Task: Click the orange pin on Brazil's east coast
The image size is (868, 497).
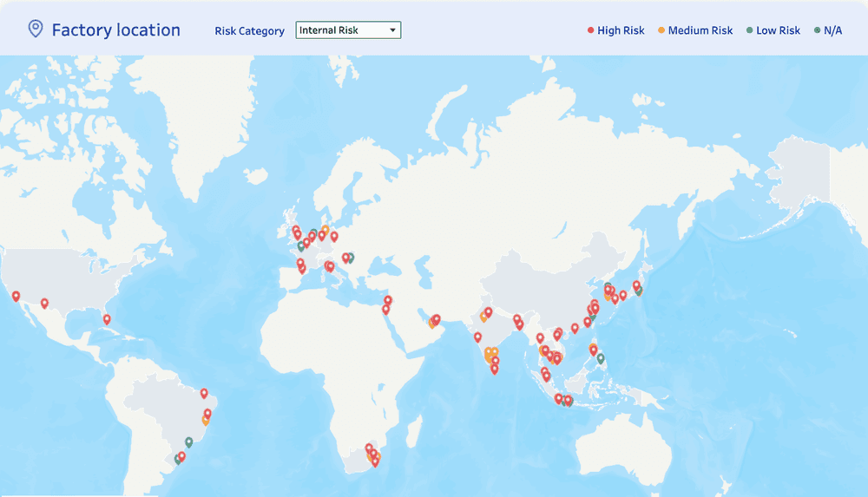Action: tap(206, 421)
